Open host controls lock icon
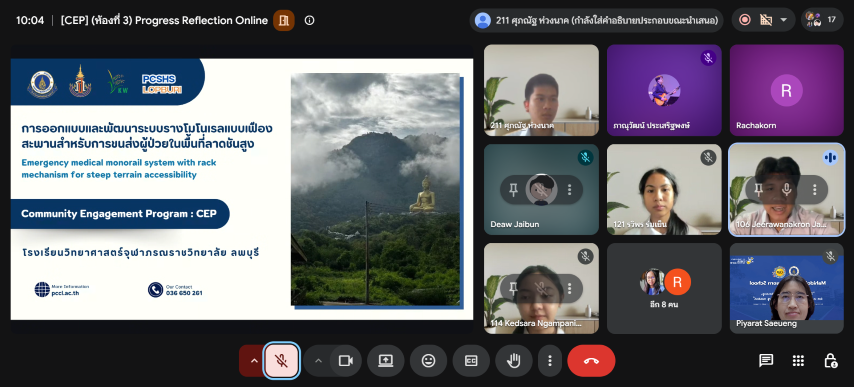854x387 pixels. [830, 361]
